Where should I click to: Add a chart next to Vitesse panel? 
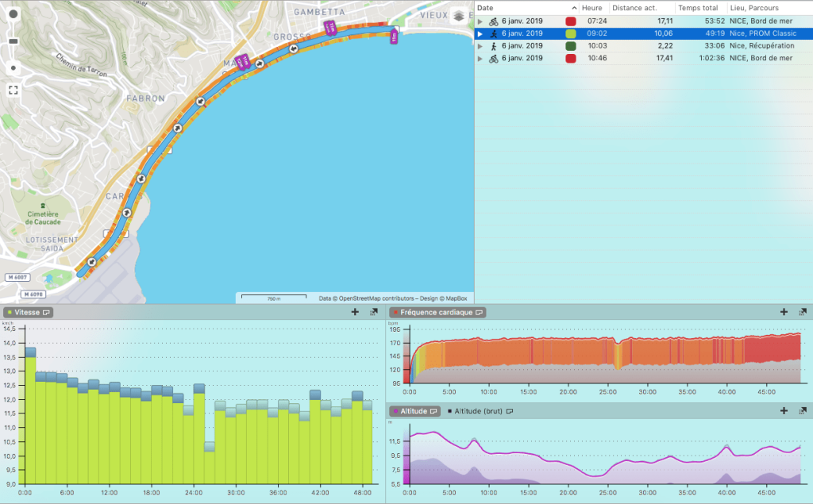point(355,312)
